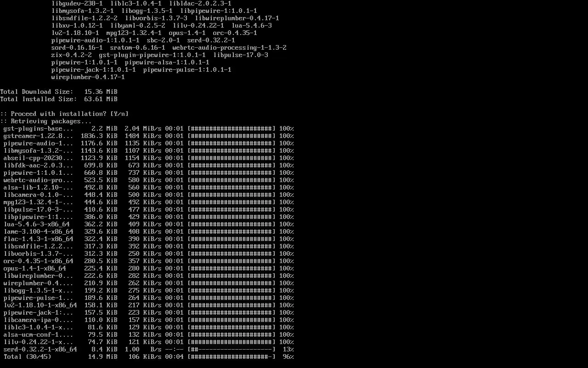This screenshot has height=368, width=588.
Task: Click the lv2-1.18.10-1-x86_64 progress bar
Action: click(232, 305)
